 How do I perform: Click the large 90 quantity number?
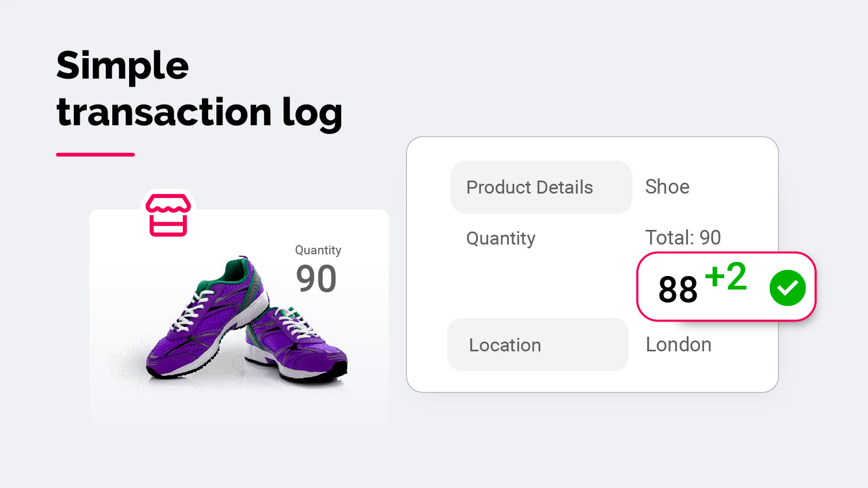[316, 279]
